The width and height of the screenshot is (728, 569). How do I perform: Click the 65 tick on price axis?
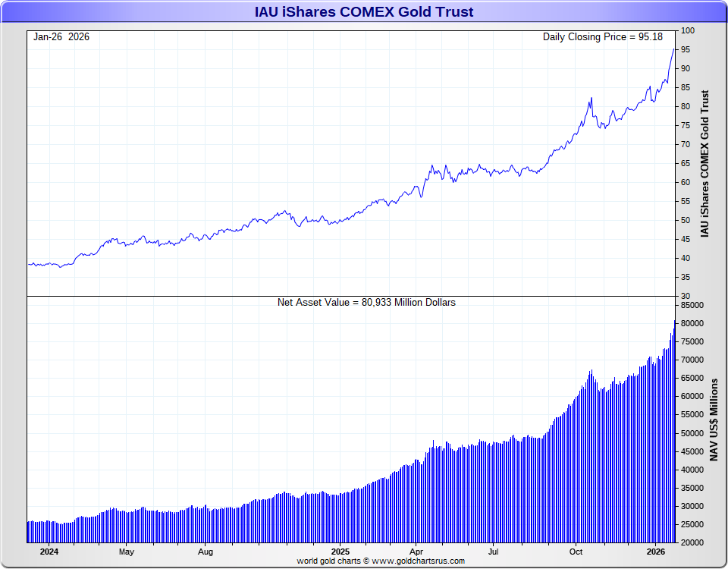point(686,164)
